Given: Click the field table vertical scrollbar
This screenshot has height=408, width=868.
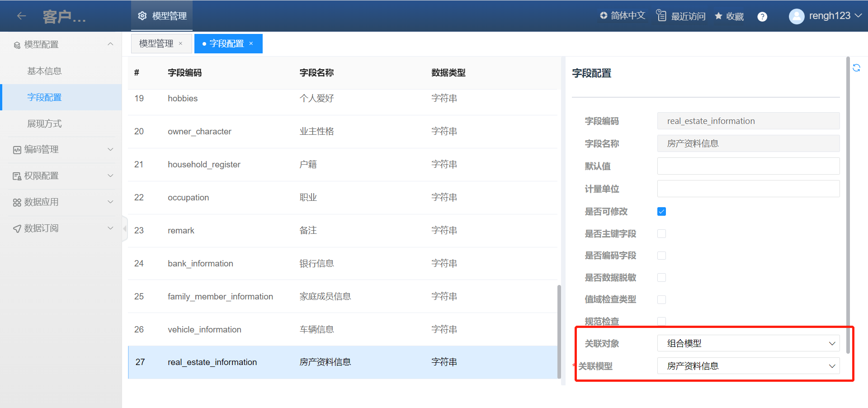Looking at the screenshot, I should click(x=559, y=331).
